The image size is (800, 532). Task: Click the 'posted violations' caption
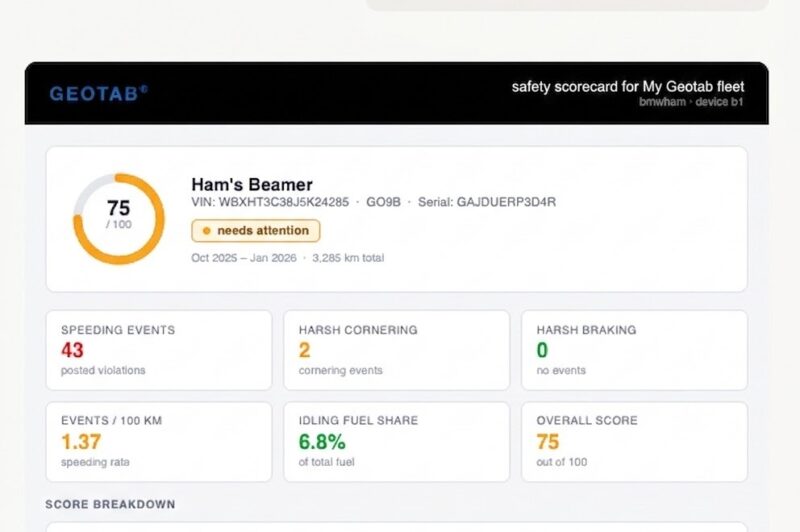(103, 370)
